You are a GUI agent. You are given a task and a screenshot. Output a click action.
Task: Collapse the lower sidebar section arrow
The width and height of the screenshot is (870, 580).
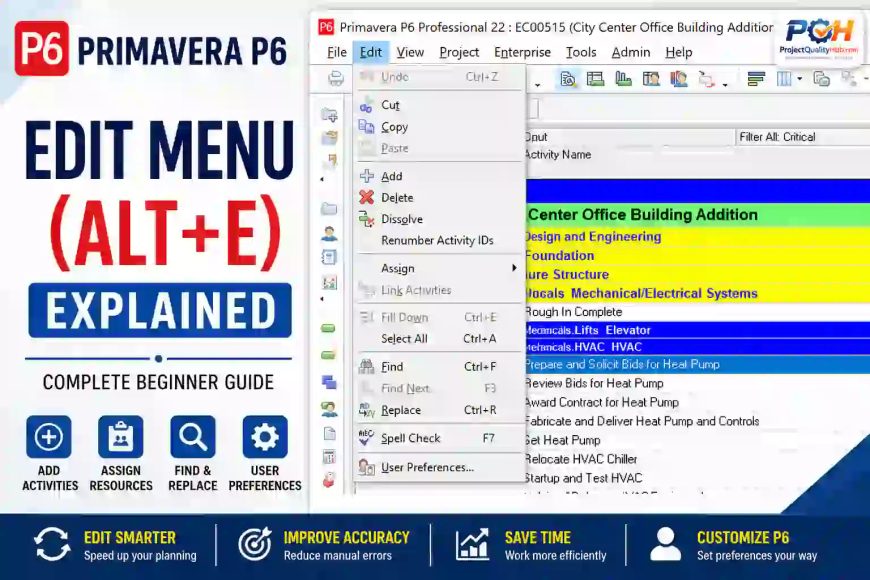click(x=322, y=299)
